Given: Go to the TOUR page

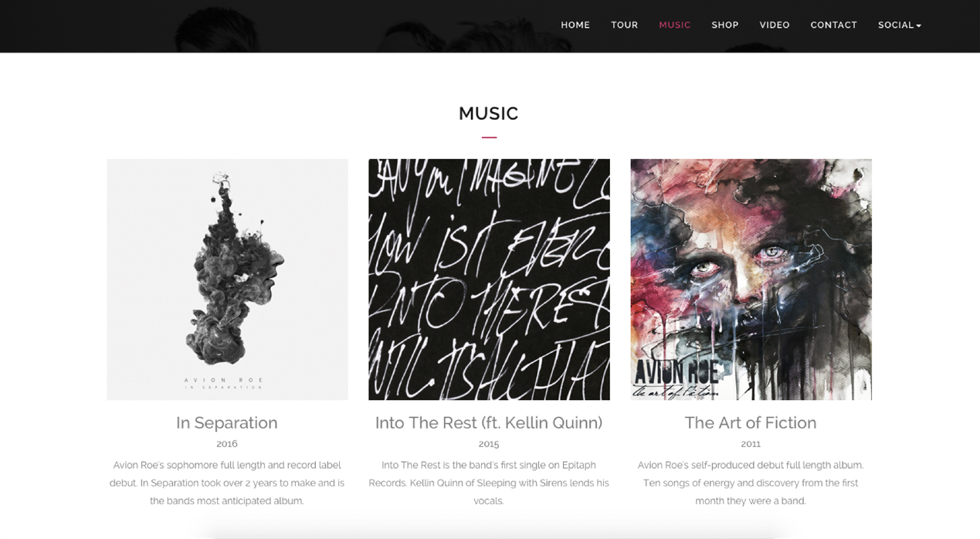Looking at the screenshot, I should coord(624,25).
